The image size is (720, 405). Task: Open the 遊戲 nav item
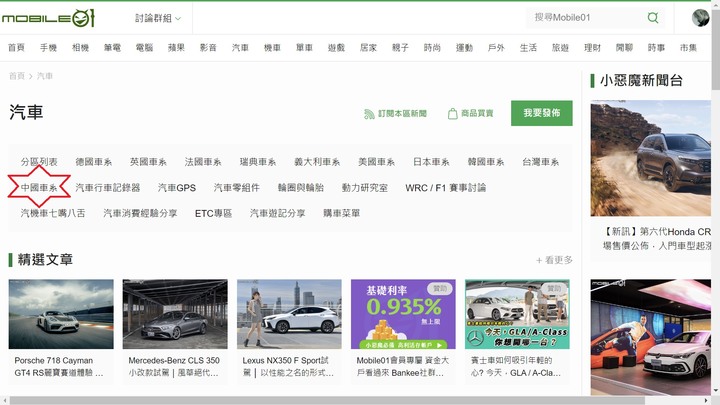[x=336, y=48]
